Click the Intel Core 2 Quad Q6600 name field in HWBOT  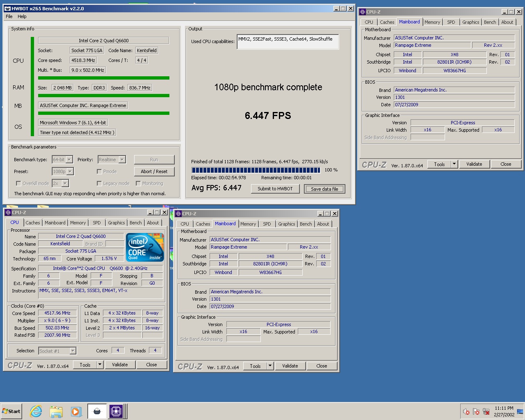click(103, 41)
